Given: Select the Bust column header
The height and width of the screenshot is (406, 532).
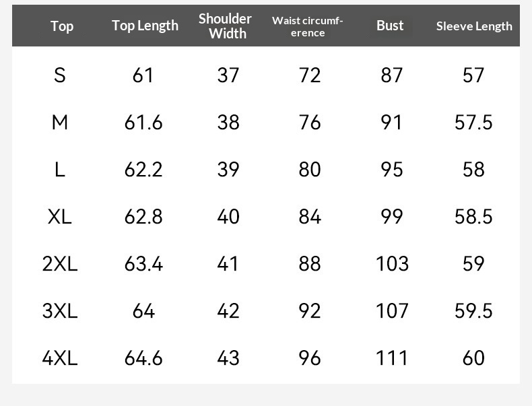Looking at the screenshot, I should (x=390, y=26).
